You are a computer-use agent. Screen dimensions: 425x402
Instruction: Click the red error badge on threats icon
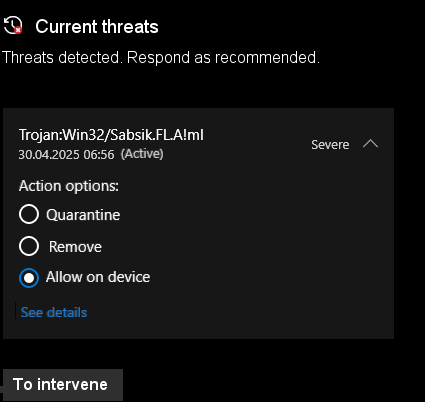click(18, 30)
